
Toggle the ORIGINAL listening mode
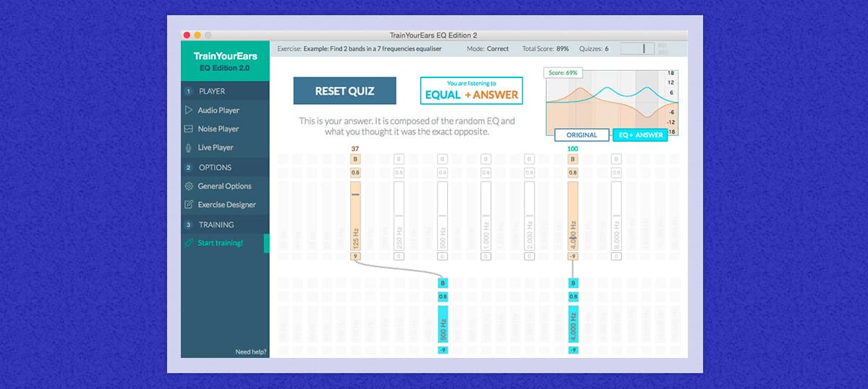tap(582, 135)
